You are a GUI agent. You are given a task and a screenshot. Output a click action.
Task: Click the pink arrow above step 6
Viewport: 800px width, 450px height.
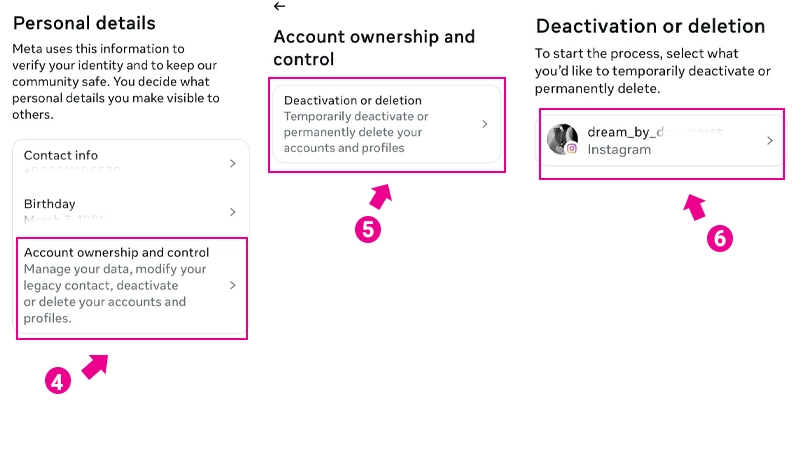(695, 207)
